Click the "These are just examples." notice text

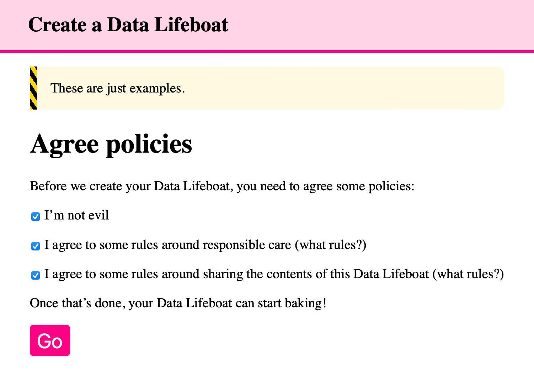pyautogui.click(x=118, y=88)
